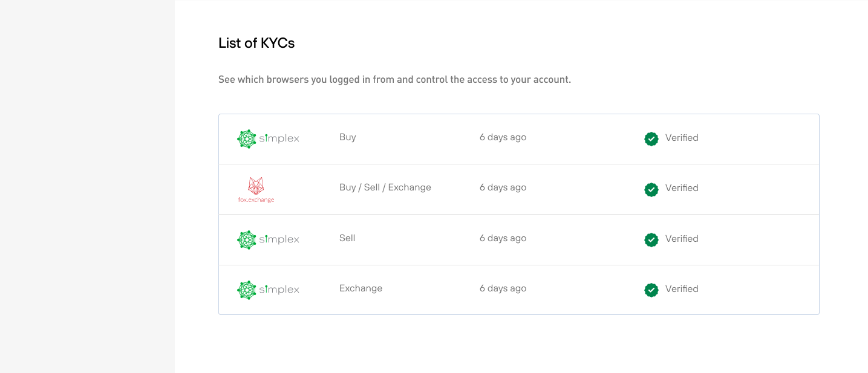The width and height of the screenshot is (868, 373).
Task: Click the Sell label
Action: point(347,238)
